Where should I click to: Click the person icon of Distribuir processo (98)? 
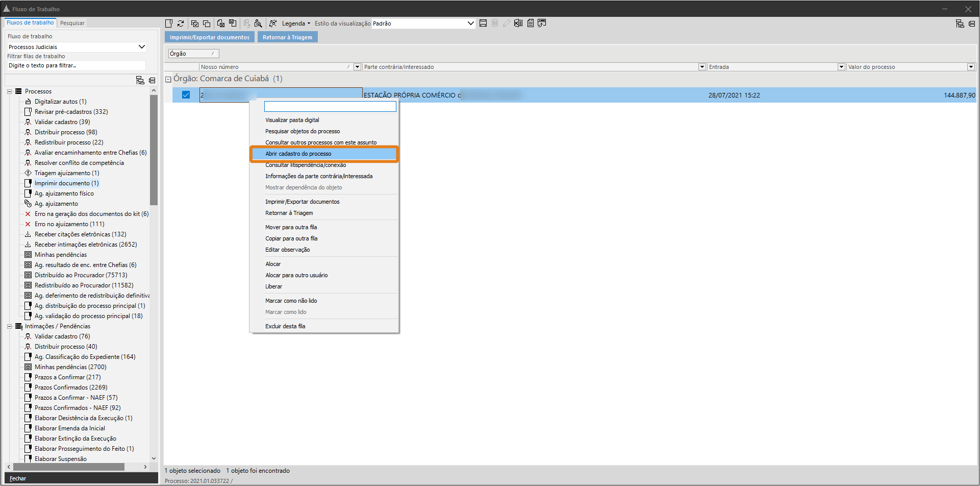(28, 132)
